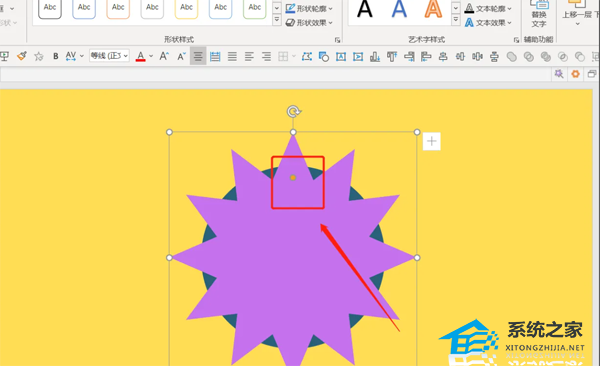Click the plus button beside the shape
This screenshot has width=600, height=366.
(432, 141)
